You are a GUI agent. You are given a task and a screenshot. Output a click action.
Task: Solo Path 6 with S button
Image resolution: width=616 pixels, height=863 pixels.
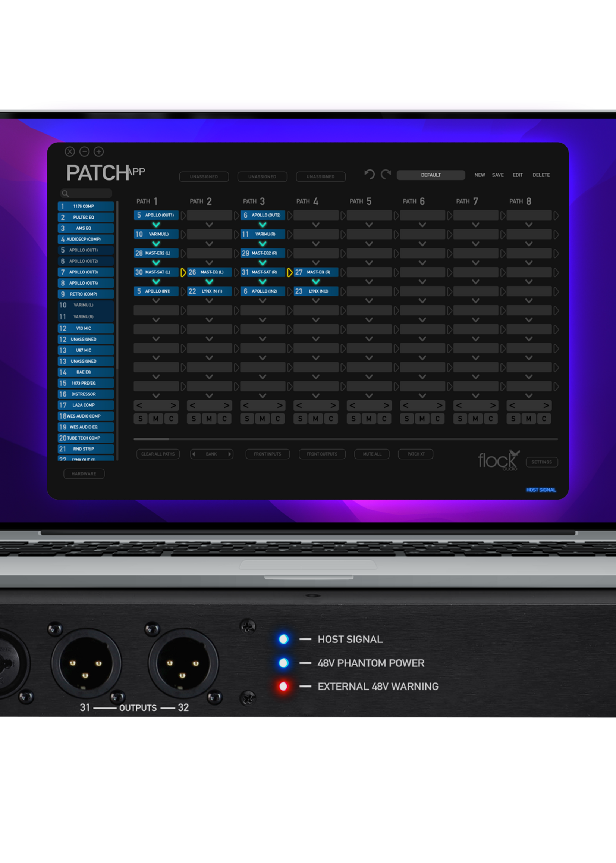407,419
